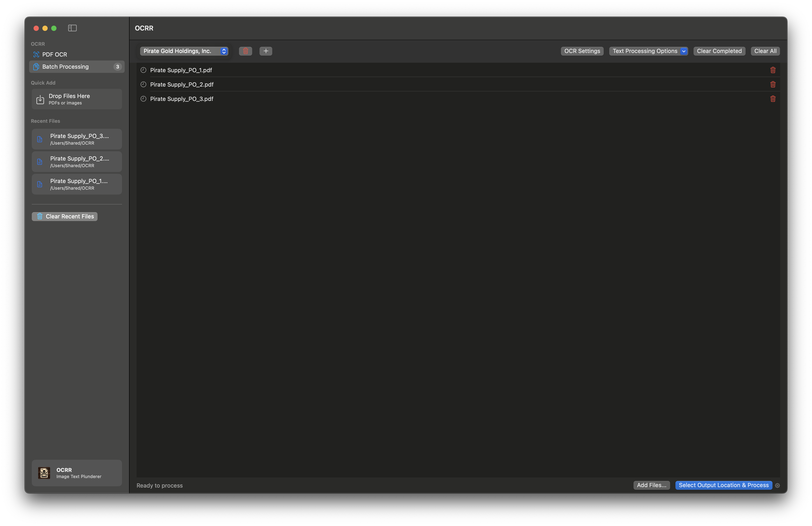Click the Add Files... button
Viewport: 812px width, 526px height.
click(x=651, y=485)
